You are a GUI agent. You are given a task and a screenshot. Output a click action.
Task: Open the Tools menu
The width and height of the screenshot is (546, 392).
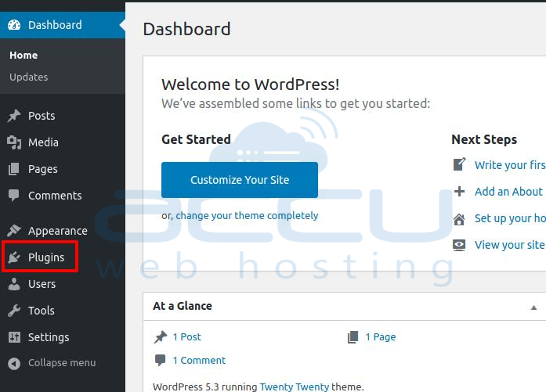click(x=42, y=311)
